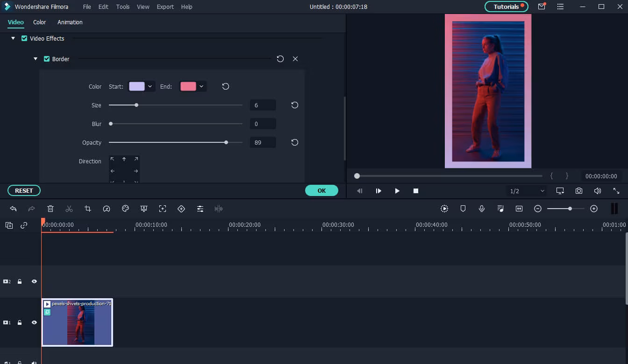628x364 pixels.
Task: Uncheck the Video Effects checkbox
Action: (x=24, y=39)
